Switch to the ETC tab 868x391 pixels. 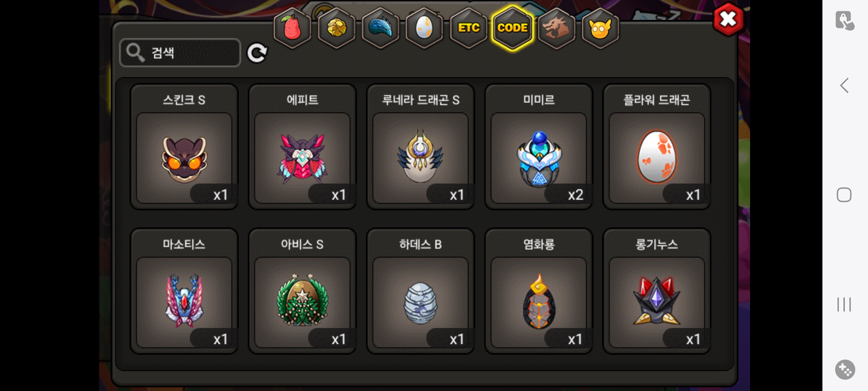(468, 28)
